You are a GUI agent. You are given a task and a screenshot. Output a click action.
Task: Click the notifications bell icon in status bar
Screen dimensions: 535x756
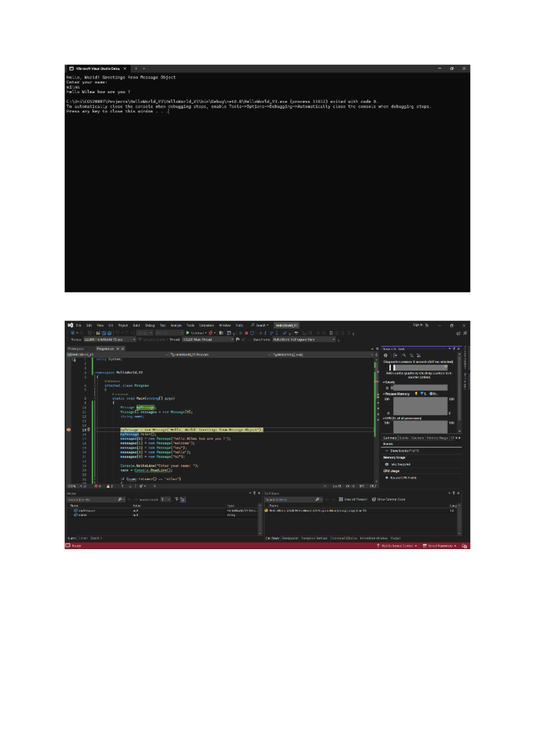pos(465,546)
